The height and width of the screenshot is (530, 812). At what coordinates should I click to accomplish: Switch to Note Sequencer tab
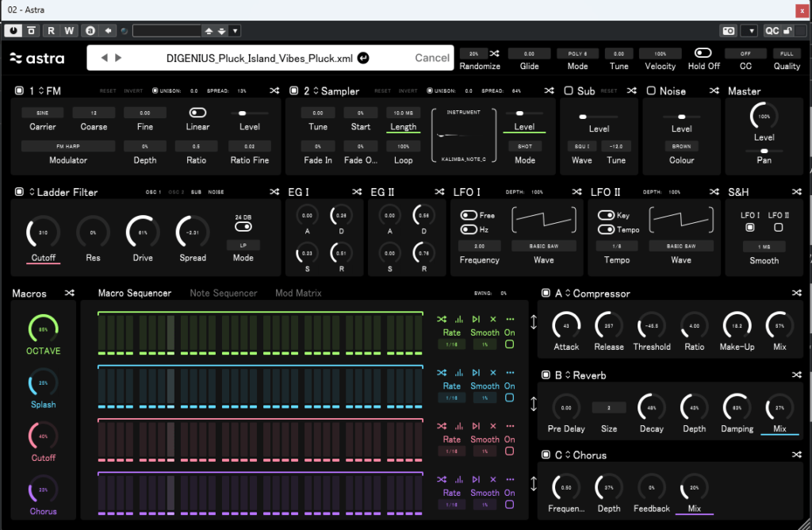tap(223, 293)
